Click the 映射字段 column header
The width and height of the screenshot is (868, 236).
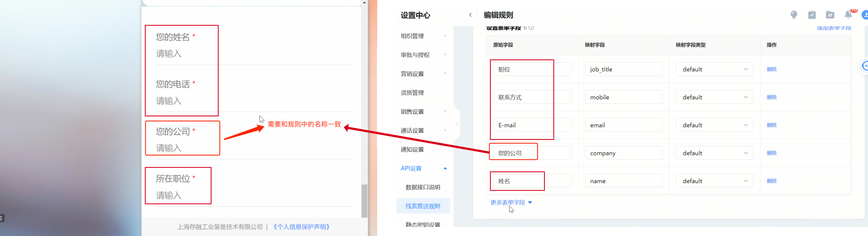point(595,45)
